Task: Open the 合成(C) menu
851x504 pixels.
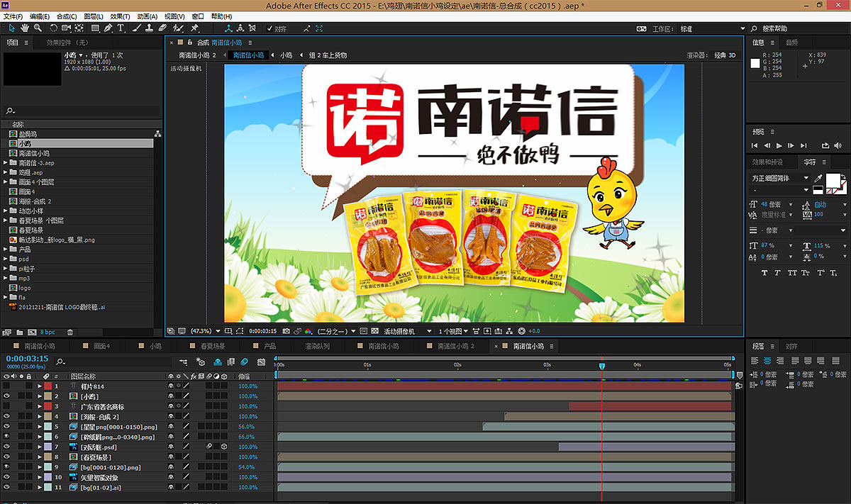Action: (67, 16)
